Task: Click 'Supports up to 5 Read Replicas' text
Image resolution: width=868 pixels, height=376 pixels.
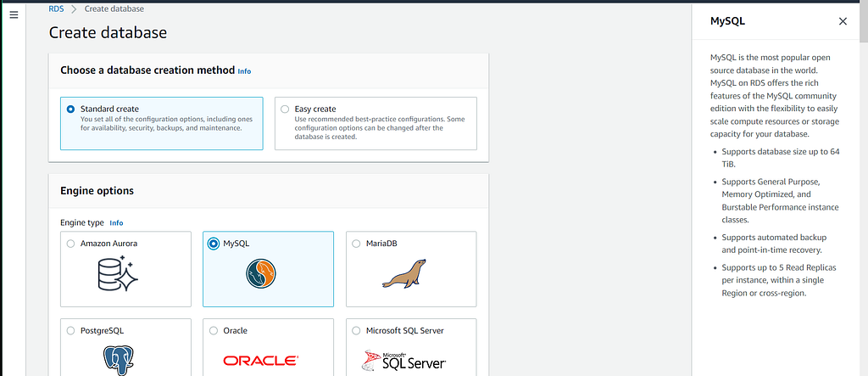Action: [779, 280]
